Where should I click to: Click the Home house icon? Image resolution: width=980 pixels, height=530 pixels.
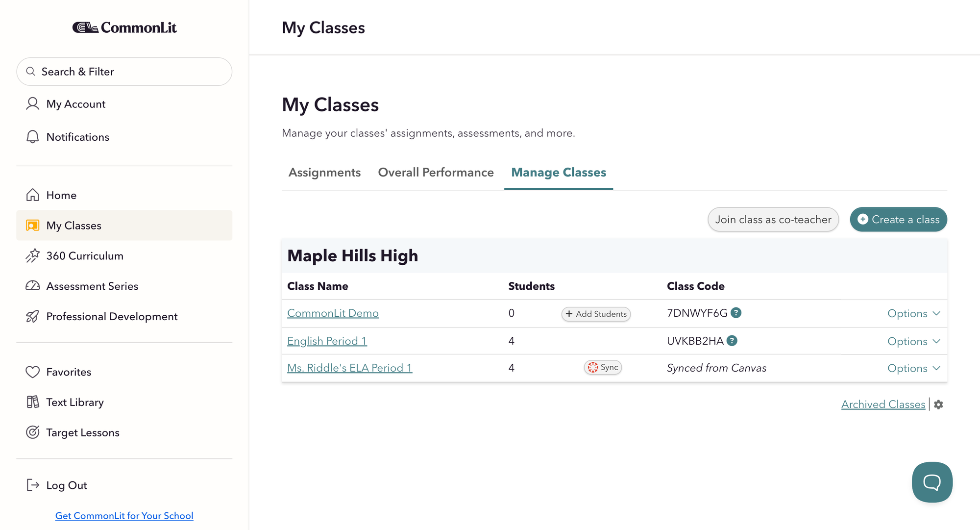32,195
